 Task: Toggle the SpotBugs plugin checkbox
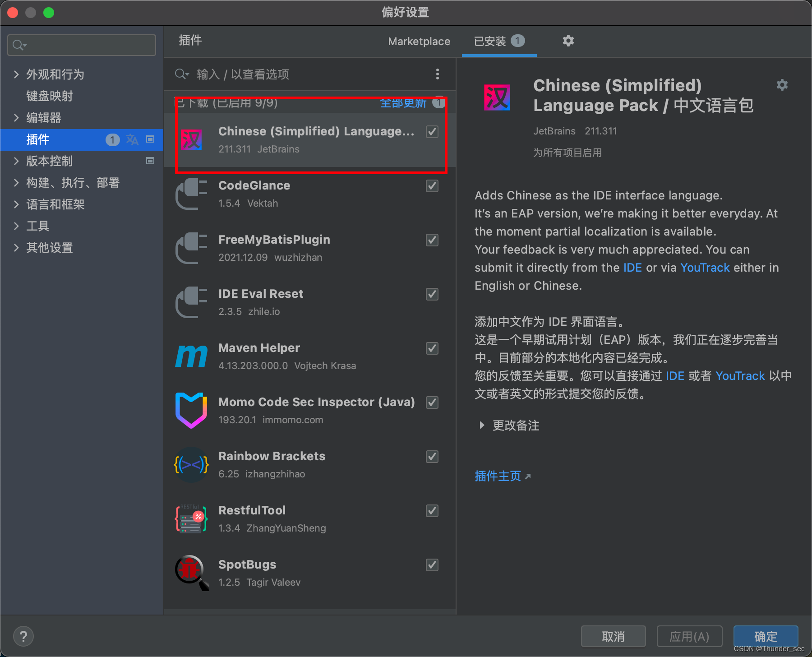coord(432,565)
